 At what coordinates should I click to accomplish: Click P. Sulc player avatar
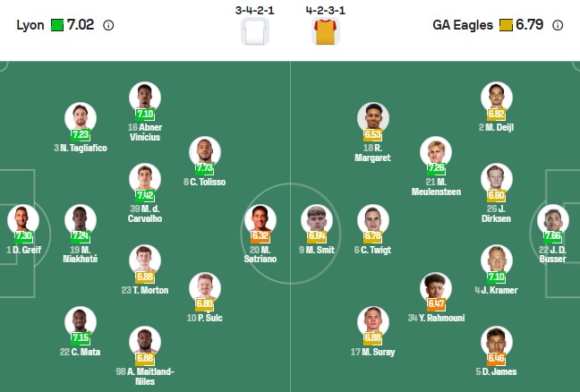[204, 288]
